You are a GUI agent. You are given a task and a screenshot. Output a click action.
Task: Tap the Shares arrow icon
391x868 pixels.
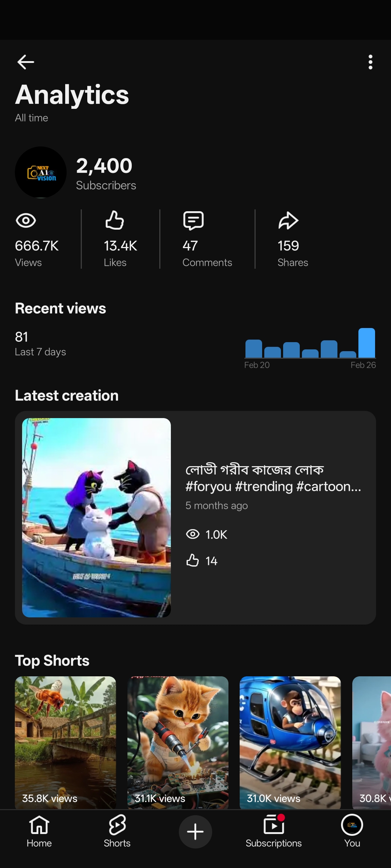[x=288, y=221]
